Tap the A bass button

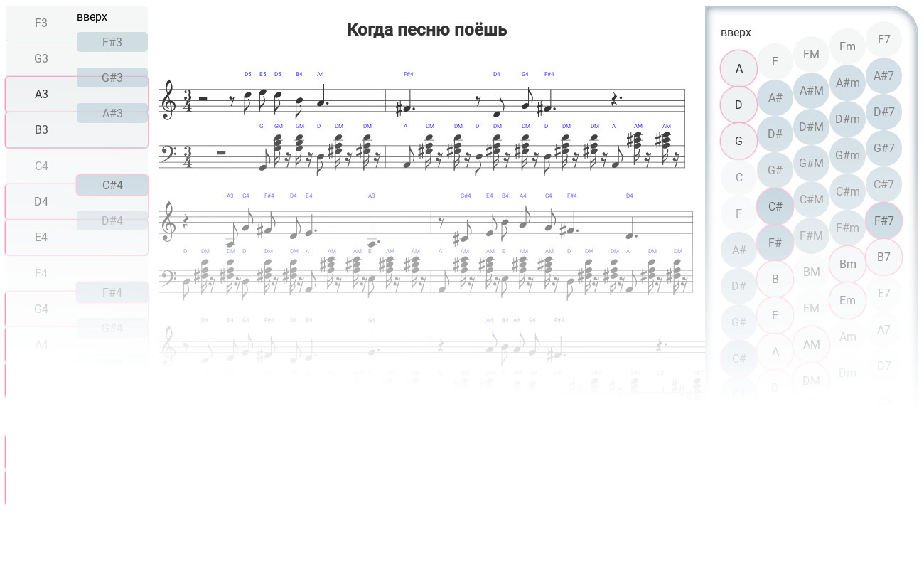pos(738,69)
